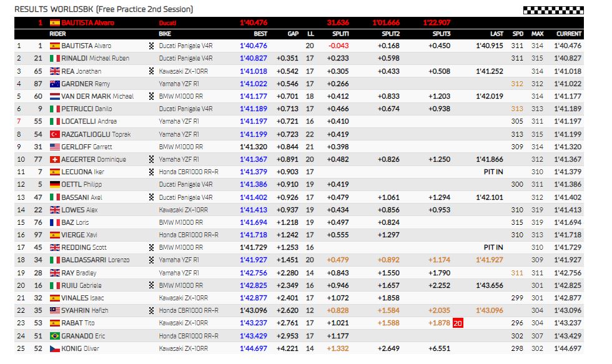This screenshot has width=612, height=364.
Task: Sort by the BEST column header
Action: [x=261, y=34]
